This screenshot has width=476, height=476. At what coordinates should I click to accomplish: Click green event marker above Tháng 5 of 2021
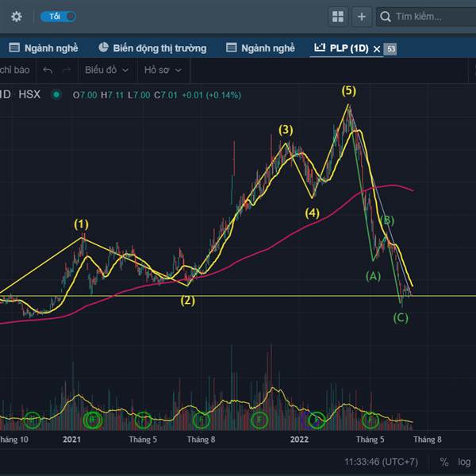[143, 420]
